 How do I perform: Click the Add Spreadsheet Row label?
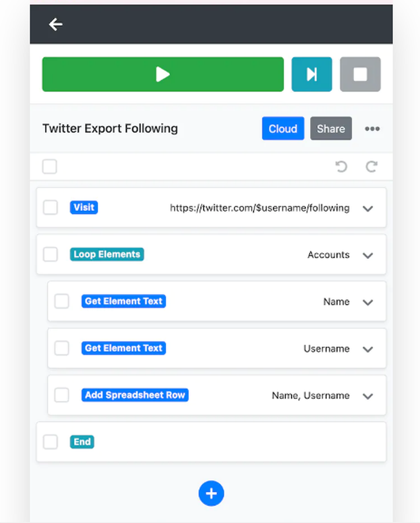[135, 395]
